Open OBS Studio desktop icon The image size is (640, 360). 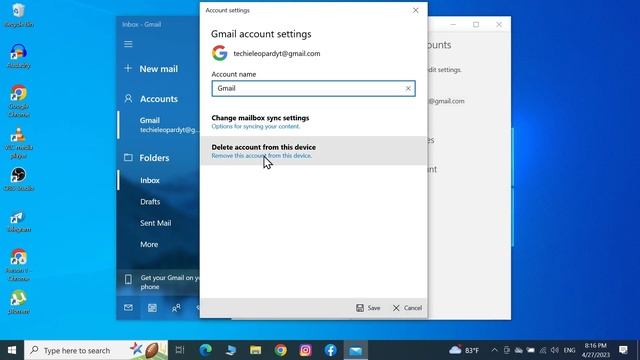[x=18, y=180]
